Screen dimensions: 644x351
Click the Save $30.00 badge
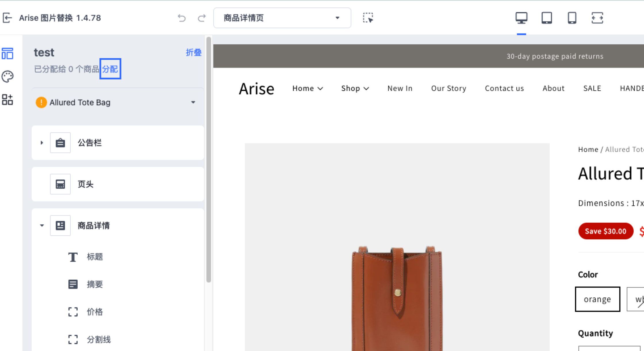pyautogui.click(x=606, y=231)
